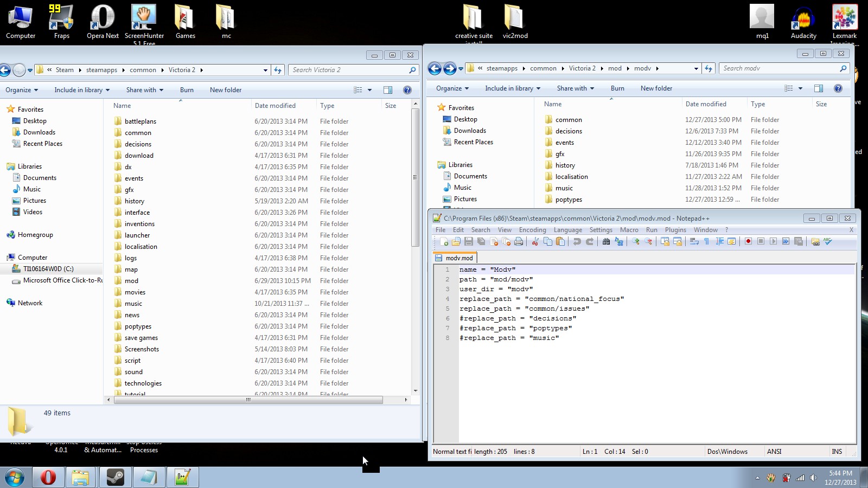The image size is (868, 488).
Task: Click the Cut scissors icon in Notepad++
Action: pos(535,242)
